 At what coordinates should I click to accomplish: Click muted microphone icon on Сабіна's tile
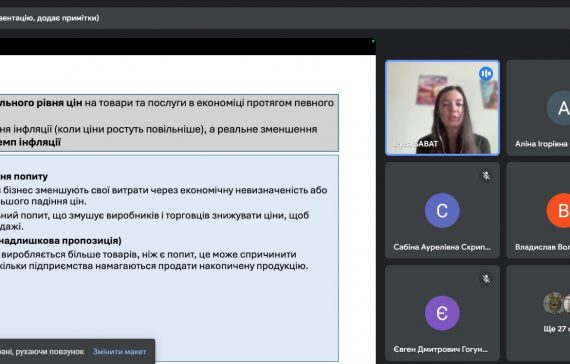486,176
